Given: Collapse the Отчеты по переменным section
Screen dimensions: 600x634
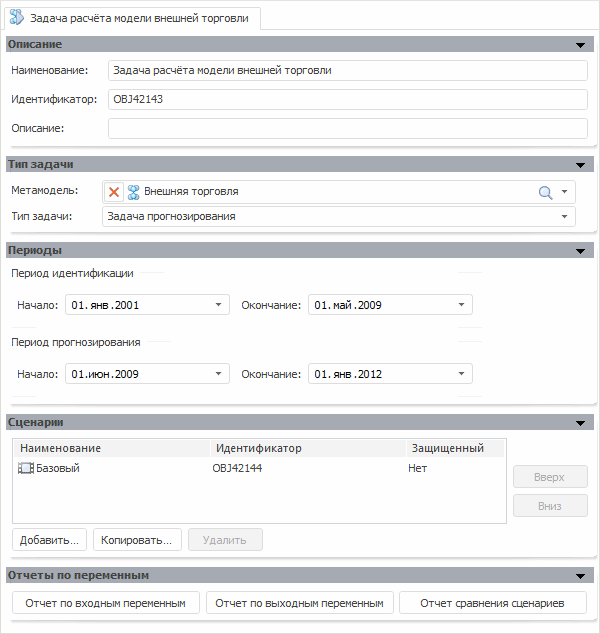Looking at the screenshot, I should tap(580, 576).
